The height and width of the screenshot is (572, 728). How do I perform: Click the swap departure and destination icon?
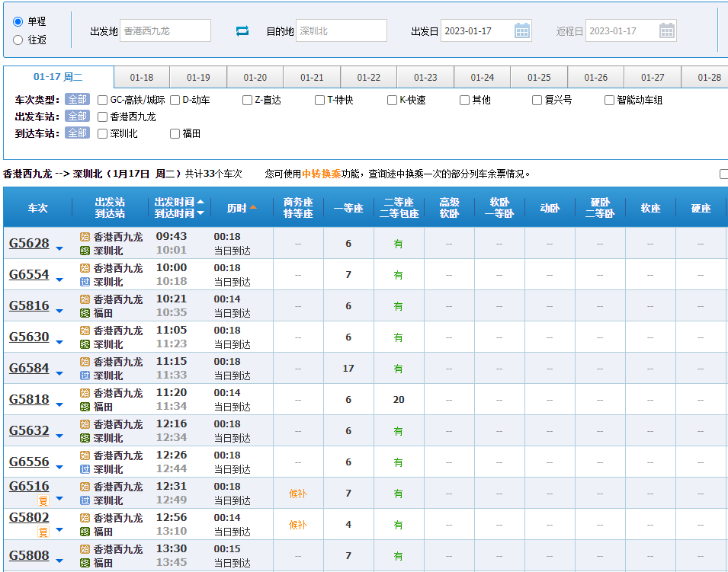(x=242, y=31)
